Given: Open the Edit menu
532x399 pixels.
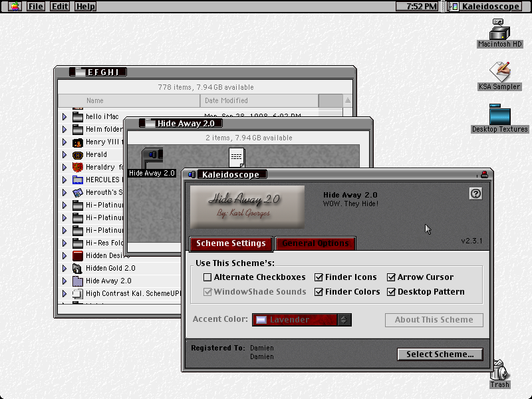Looking at the screenshot, I should tap(60, 6).
